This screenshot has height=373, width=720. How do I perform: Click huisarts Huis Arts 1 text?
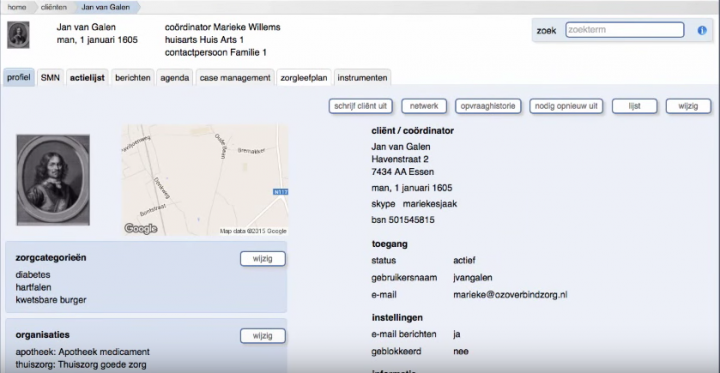(204, 40)
